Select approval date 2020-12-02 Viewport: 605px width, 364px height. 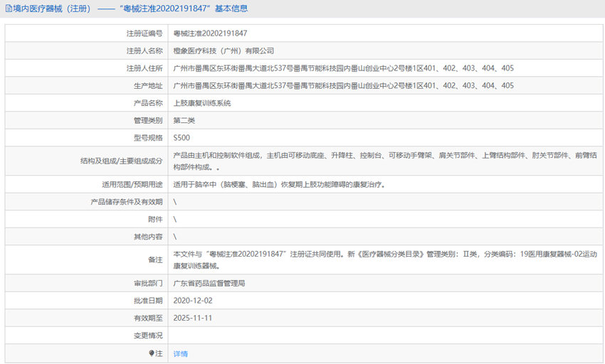pos(193,301)
